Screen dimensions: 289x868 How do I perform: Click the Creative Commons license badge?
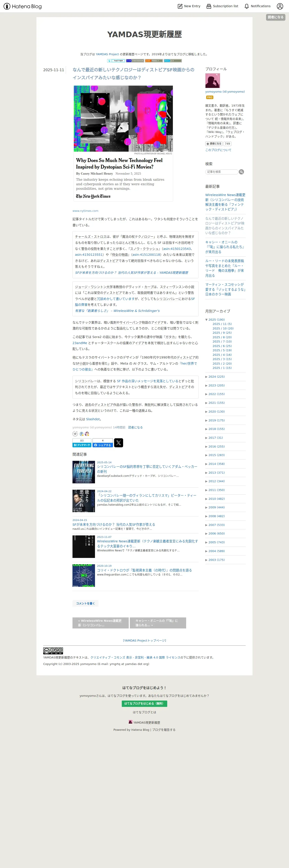click(53, 651)
